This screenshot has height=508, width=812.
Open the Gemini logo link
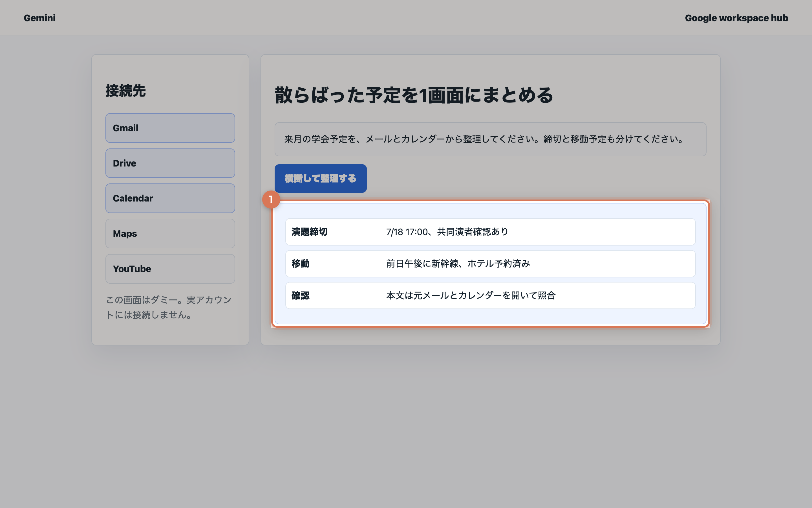tap(39, 18)
